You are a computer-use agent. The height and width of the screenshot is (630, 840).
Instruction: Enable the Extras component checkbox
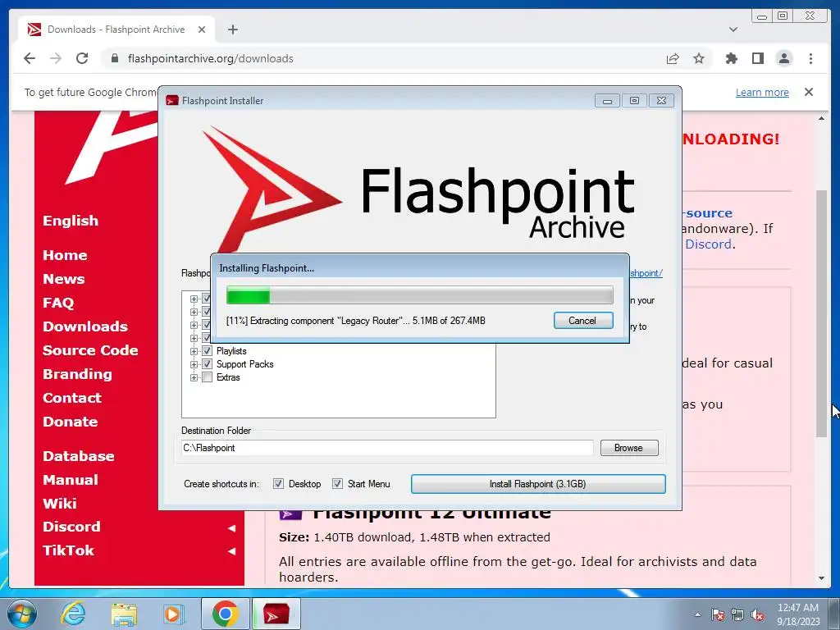click(x=207, y=377)
